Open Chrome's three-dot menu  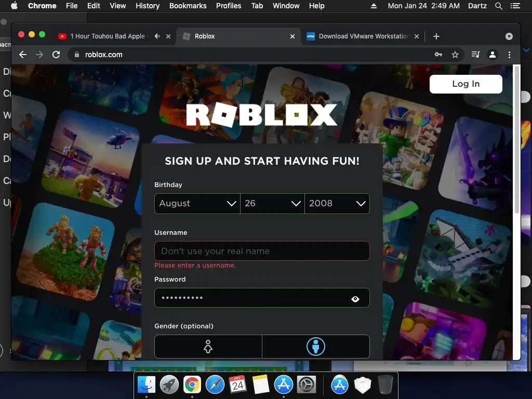[x=509, y=55]
